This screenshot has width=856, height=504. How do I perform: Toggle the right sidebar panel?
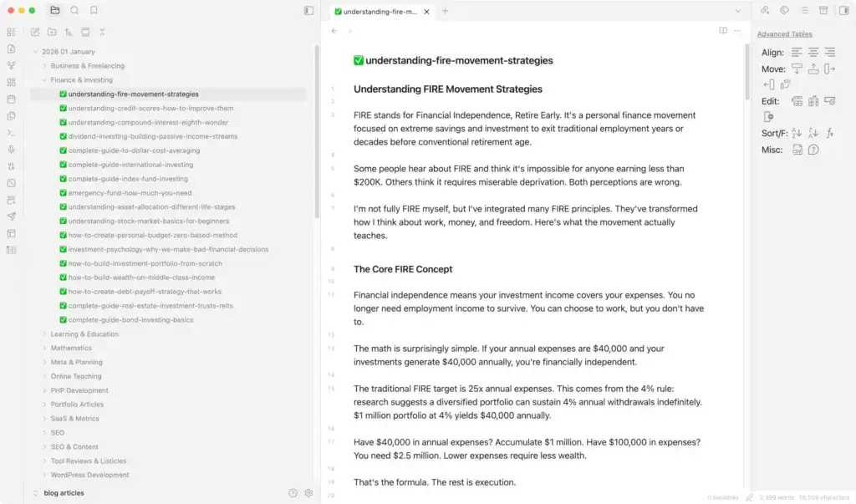click(x=843, y=11)
